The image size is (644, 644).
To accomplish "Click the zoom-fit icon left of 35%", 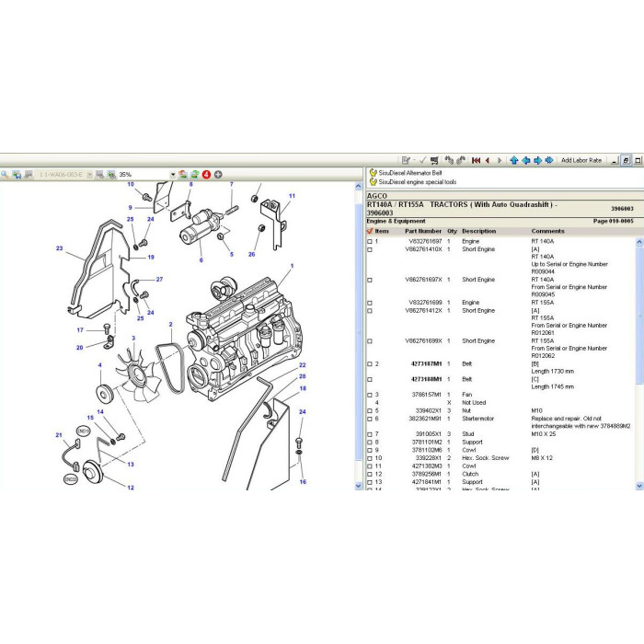I will 111,175.
